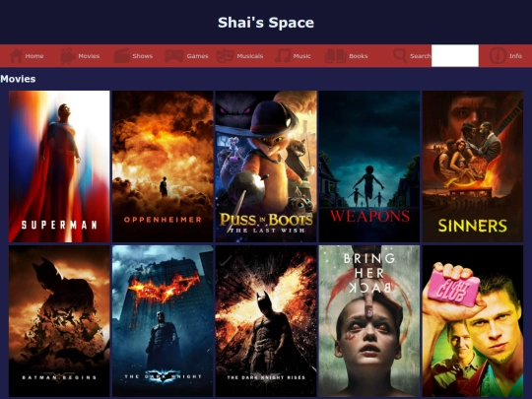Open Puss in Boots The Last Wish poster
Image resolution: width=532 pixels, height=399 pixels.
[x=266, y=166]
